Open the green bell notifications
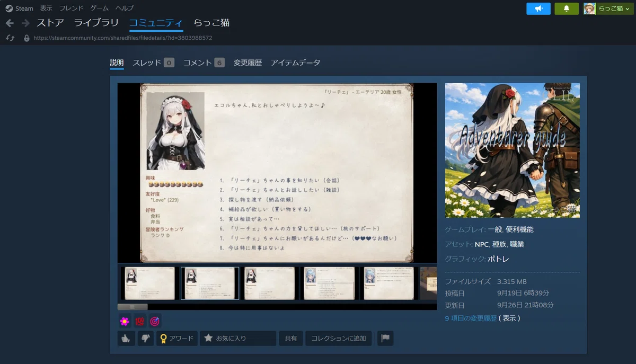Image resolution: width=636 pixels, height=364 pixels. point(567,8)
